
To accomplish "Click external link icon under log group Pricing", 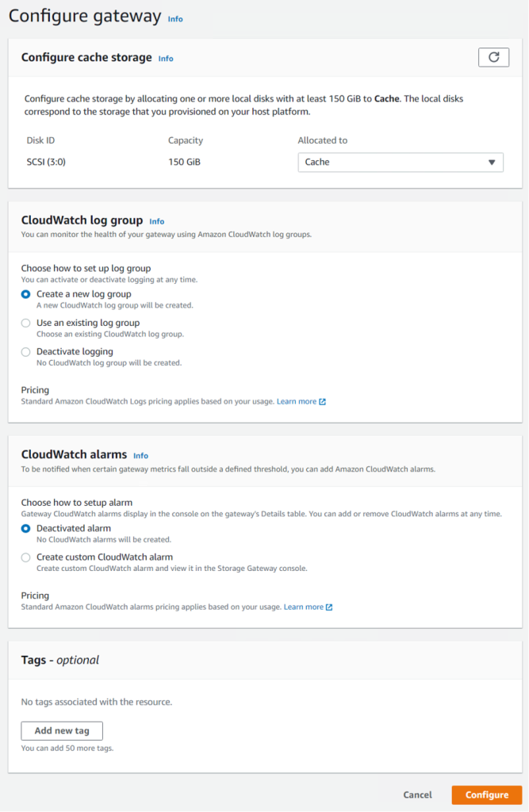I will (x=323, y=402).
